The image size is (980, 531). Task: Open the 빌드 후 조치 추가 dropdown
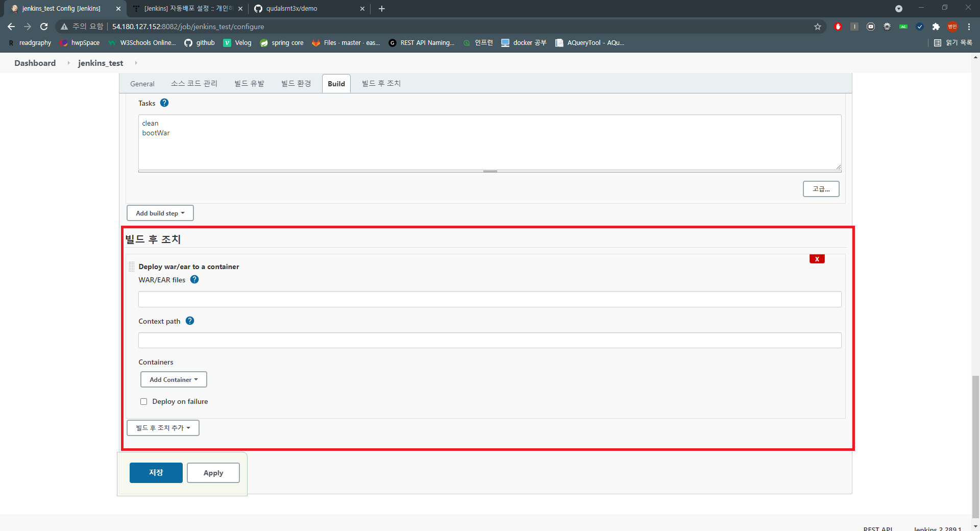coord(162,427)
